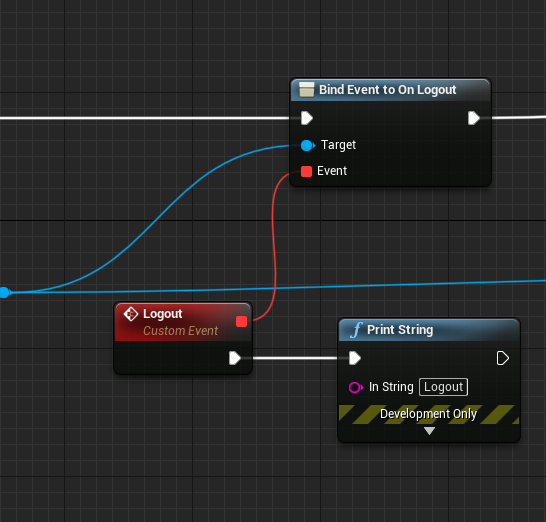Click the Development Only striped banner
This screenshot has width=546, height=522.
[429, 414]
